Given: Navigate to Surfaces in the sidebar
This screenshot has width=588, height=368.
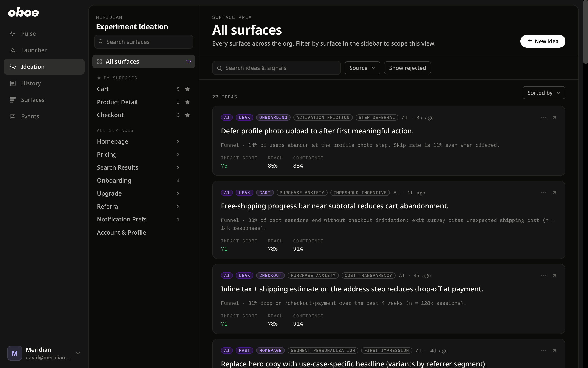Looking at the screenshot, I should coord(44,100).
